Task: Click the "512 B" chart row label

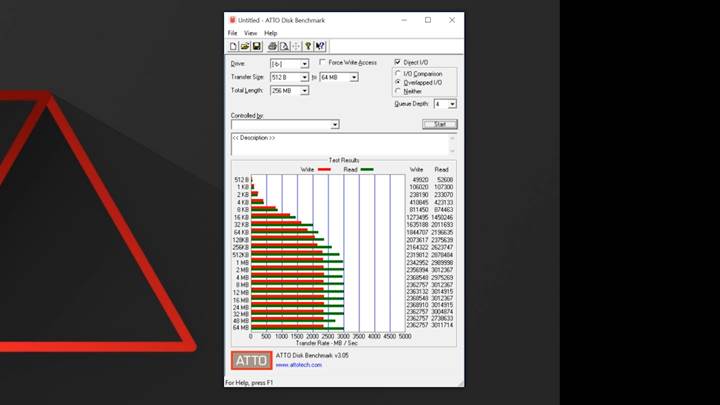Action: [242, 180]
